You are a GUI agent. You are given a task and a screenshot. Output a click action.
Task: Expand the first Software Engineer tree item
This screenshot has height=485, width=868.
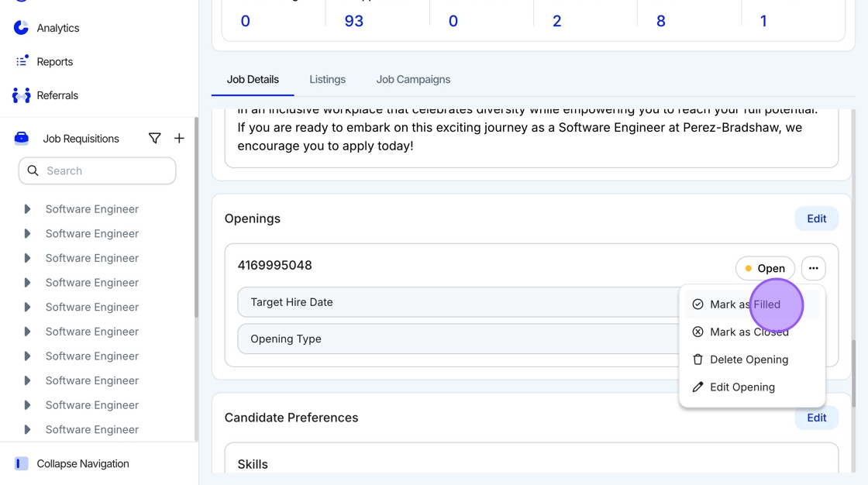click(x=27, y=208)
